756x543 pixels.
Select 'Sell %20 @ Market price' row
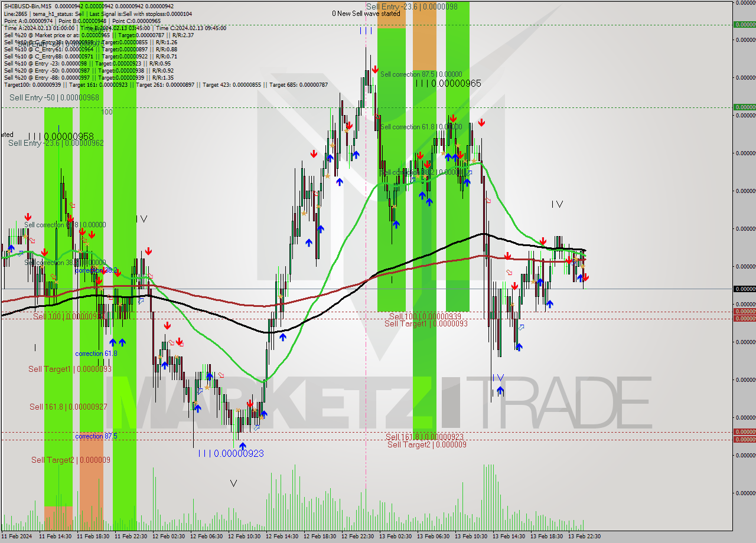point(98,35)
